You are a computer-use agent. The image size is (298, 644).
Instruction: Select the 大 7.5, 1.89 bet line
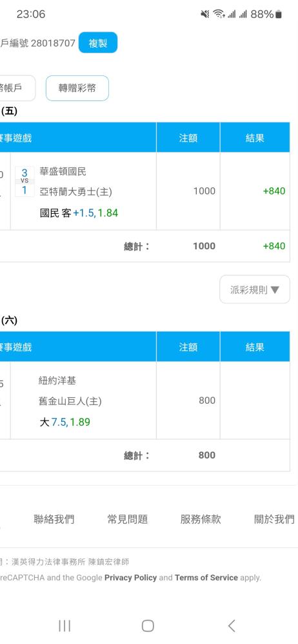[x=65, y=422]
